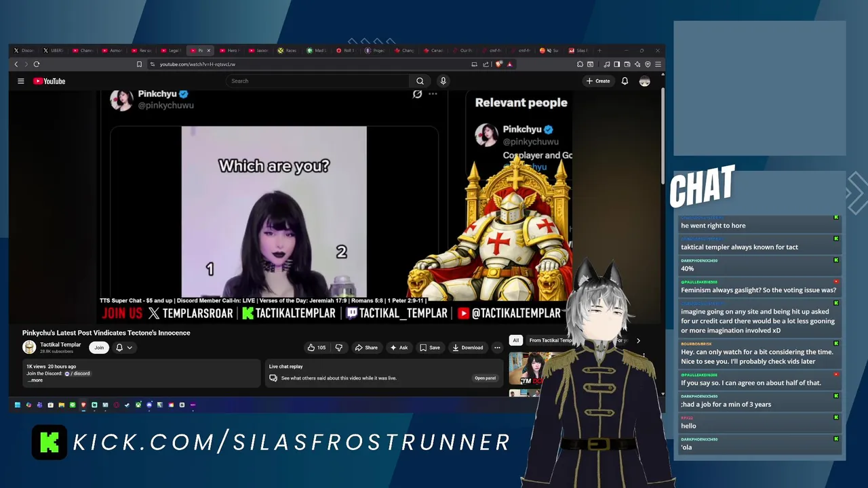Open the live chat replay panel
This screenshot has width=868, height=488.
click(x=485, y=378)
